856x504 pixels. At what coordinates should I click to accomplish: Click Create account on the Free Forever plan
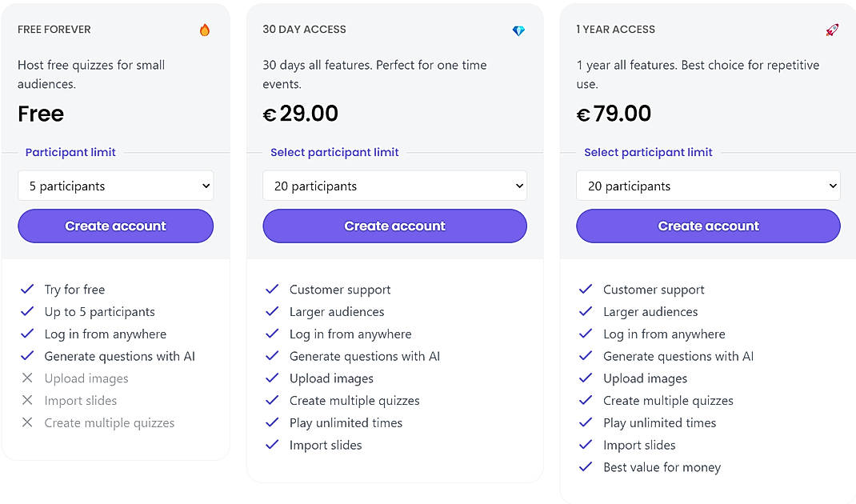(x=115, y=226)
